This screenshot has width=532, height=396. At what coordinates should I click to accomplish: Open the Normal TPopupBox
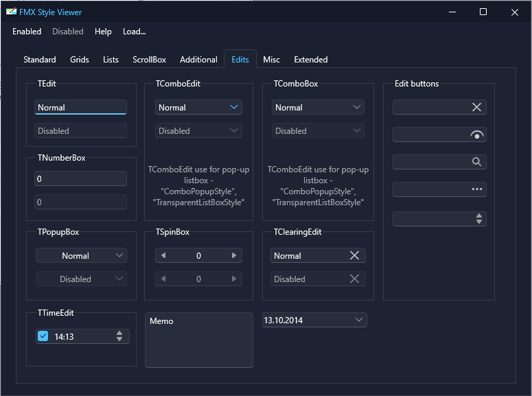[x=81, y=255]
